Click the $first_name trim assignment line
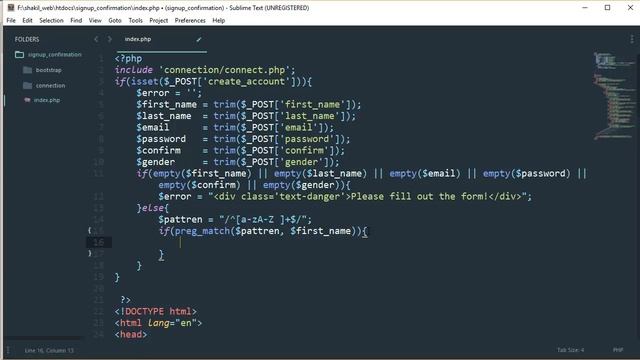This screenshot has width=640, height=360. (249, 104)
